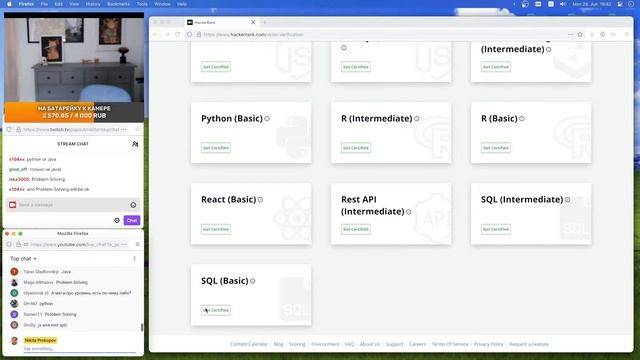Open the emote picker in the Twitch message box
The image size is (640, 360).
tap(133, 205)
